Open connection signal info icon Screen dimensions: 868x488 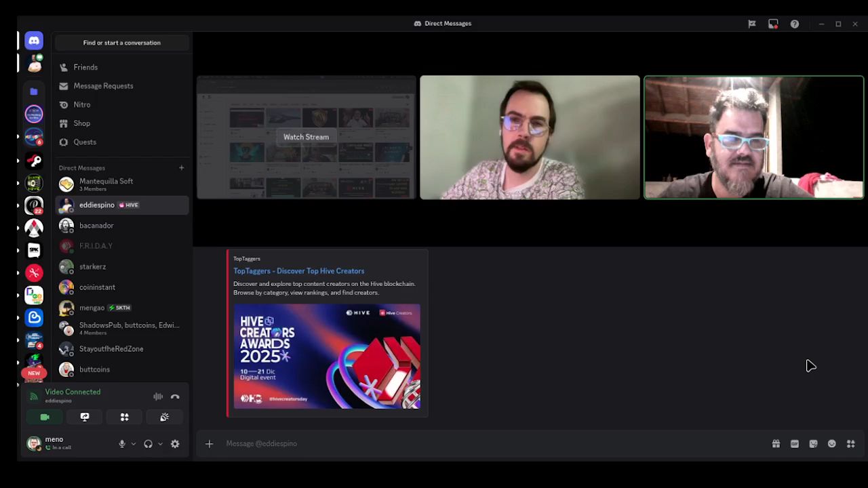point(34,396)
